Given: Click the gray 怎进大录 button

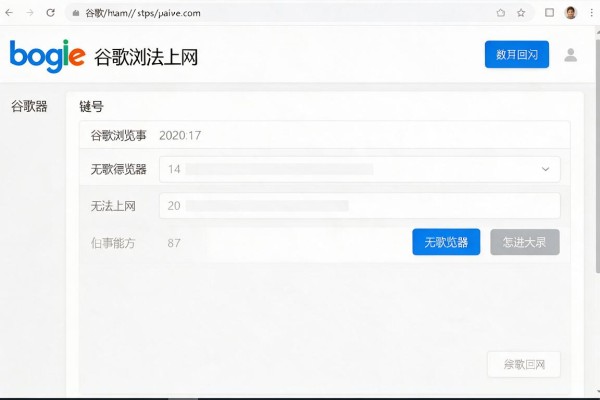Looking at the screenshot, I should pos(525,242).
